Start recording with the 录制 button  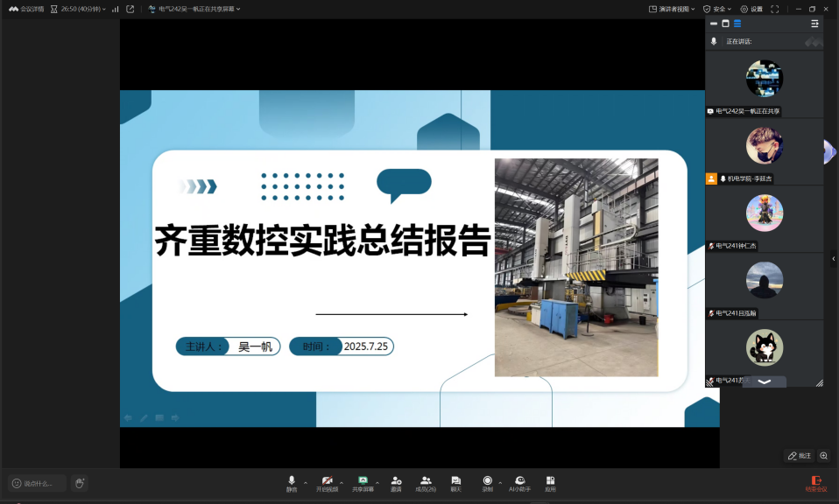coord(487,483)
